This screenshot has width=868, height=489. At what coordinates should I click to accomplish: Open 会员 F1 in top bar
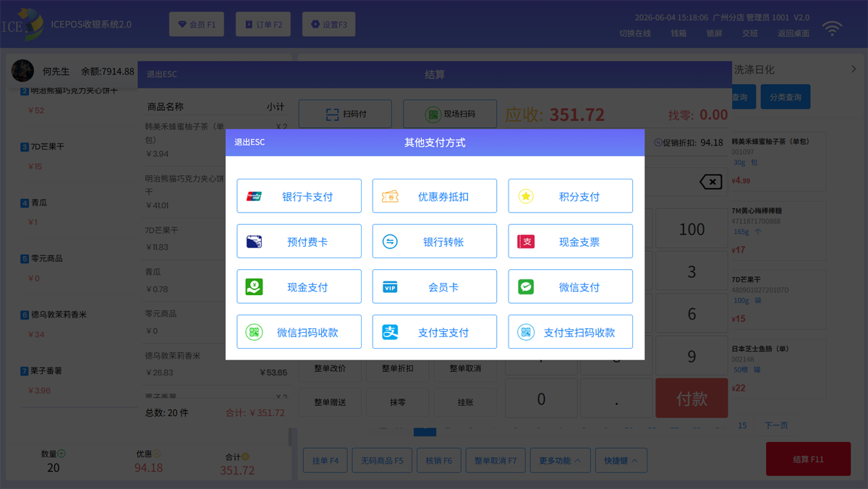(x=197, y=24)
